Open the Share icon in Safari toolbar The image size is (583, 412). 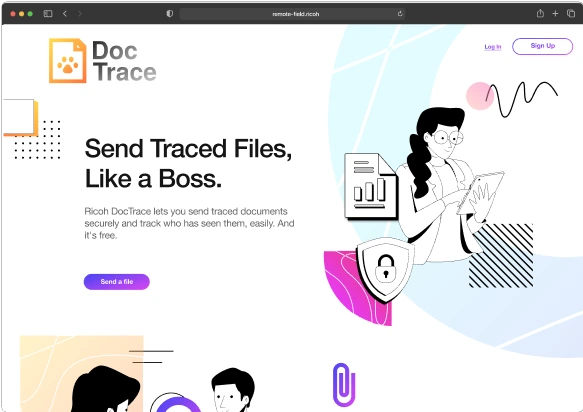[540, 13]
